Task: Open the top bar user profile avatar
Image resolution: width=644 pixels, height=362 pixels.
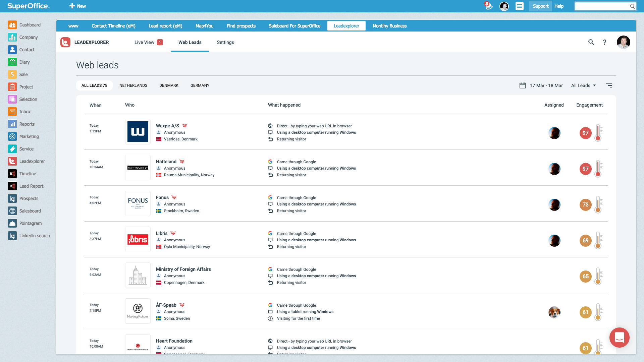Action: point(504,6)
